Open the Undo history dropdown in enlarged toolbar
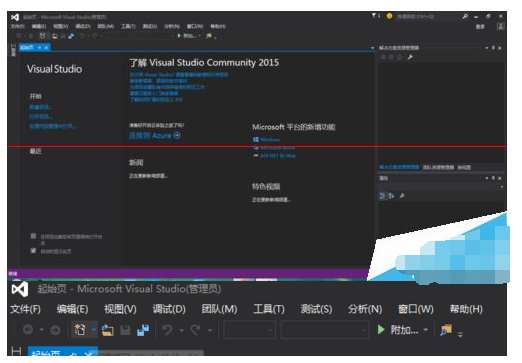 point(181,330)
